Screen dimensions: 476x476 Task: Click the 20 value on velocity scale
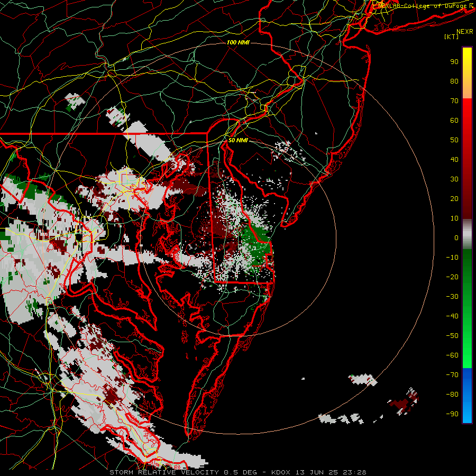point(454,199)
